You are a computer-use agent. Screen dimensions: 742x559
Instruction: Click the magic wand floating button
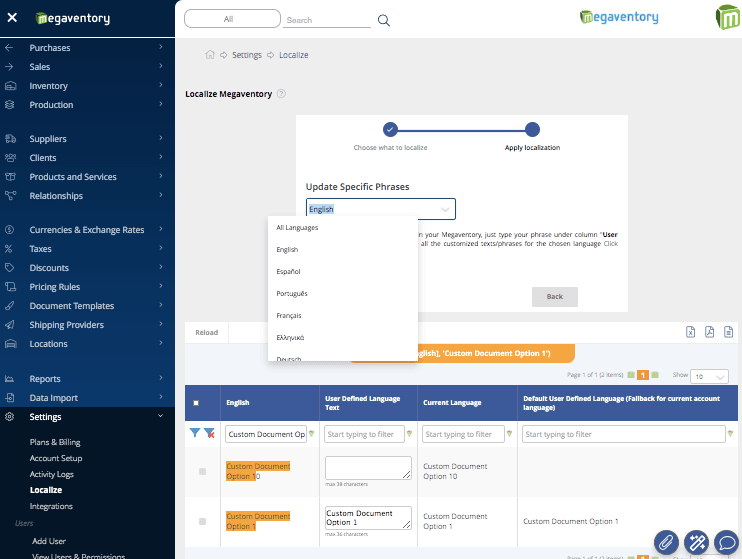click(x=696, y=542)
